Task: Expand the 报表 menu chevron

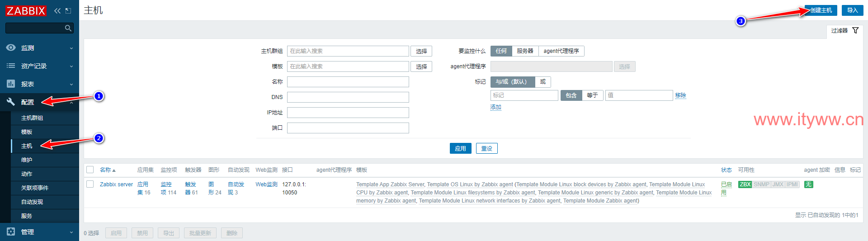Action: tap(71, 84)
